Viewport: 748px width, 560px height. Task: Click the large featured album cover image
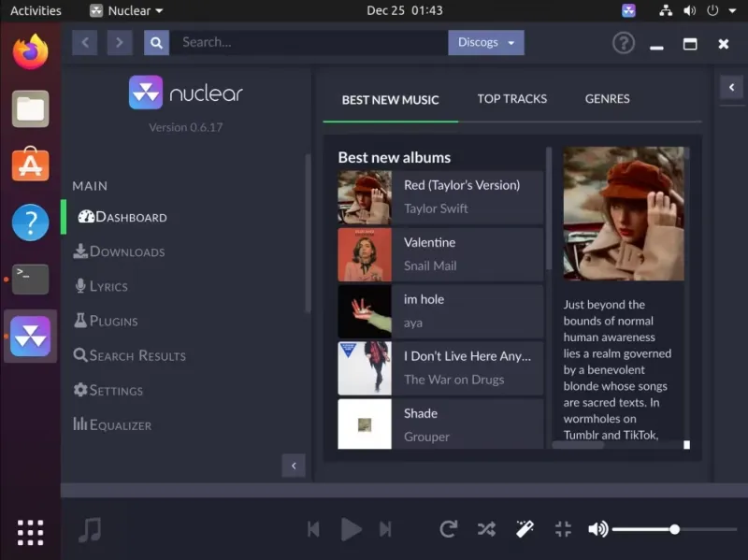623,213
